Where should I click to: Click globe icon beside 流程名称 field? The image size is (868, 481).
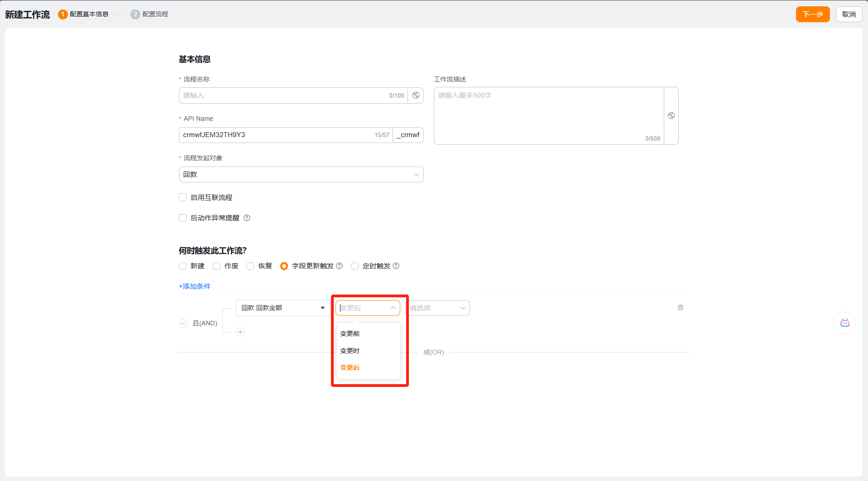pyautogui.click(x=416, y=95)
